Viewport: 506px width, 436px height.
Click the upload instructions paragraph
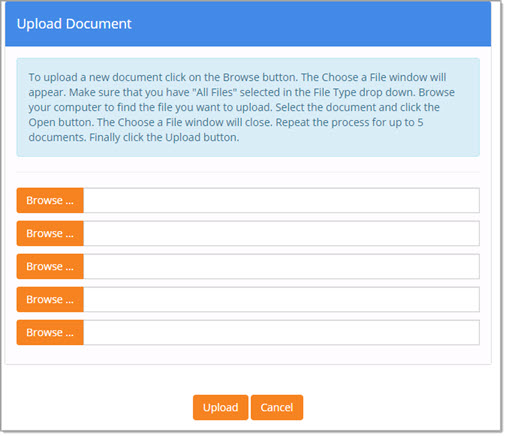click(x=242, y=107)
